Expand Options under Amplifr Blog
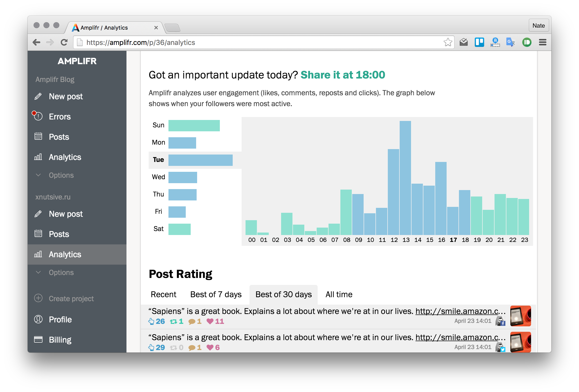This screenshot has width=579, height=392. coord(61,175)
